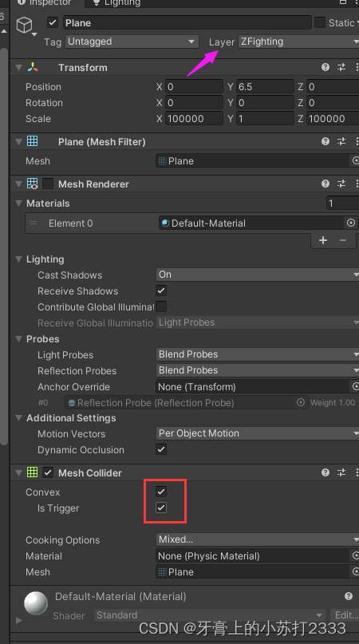Open object picker for Physic Material
Image resolution: width=359 pixels, height=644 pixels.
[x=355, y=555]
